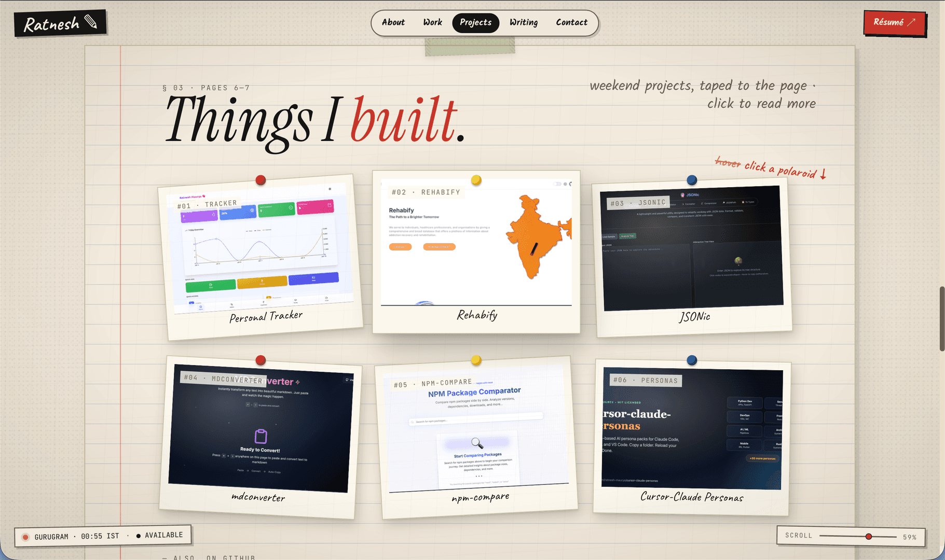945x560 pixels.
Task: Open the Rehabify project polaroid
Action: tap(476, 251)
